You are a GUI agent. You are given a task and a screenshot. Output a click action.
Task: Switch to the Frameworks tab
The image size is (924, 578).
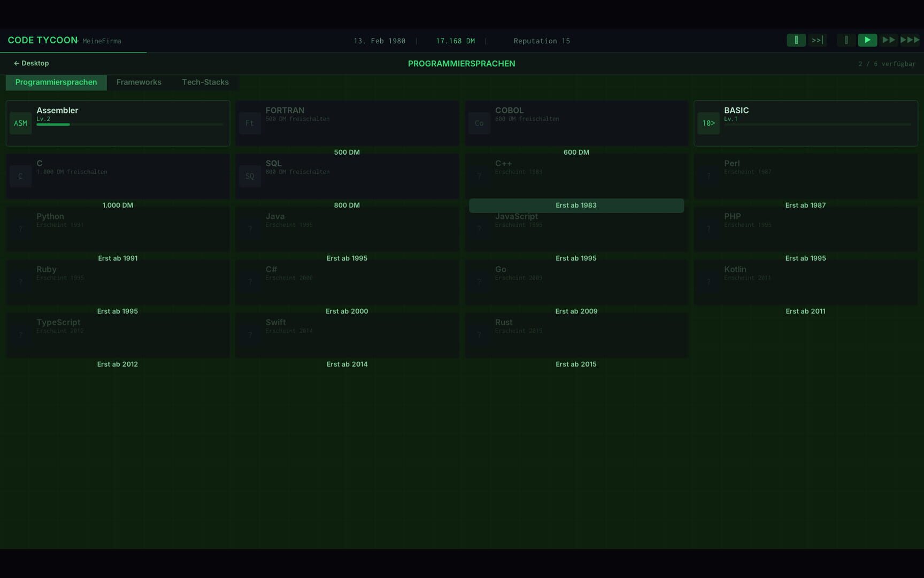coord(138,82)
